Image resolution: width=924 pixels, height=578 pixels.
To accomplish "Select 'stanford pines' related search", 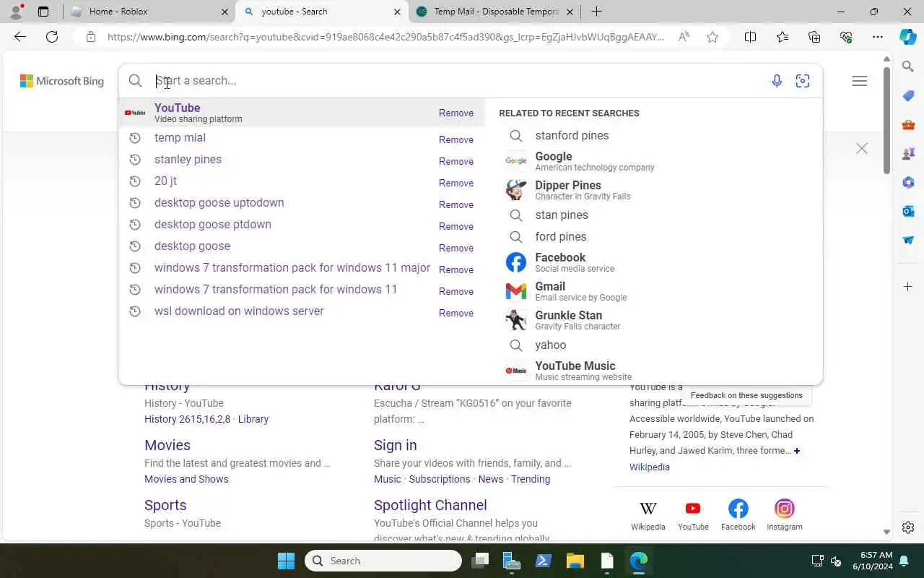I will point(572,135).
